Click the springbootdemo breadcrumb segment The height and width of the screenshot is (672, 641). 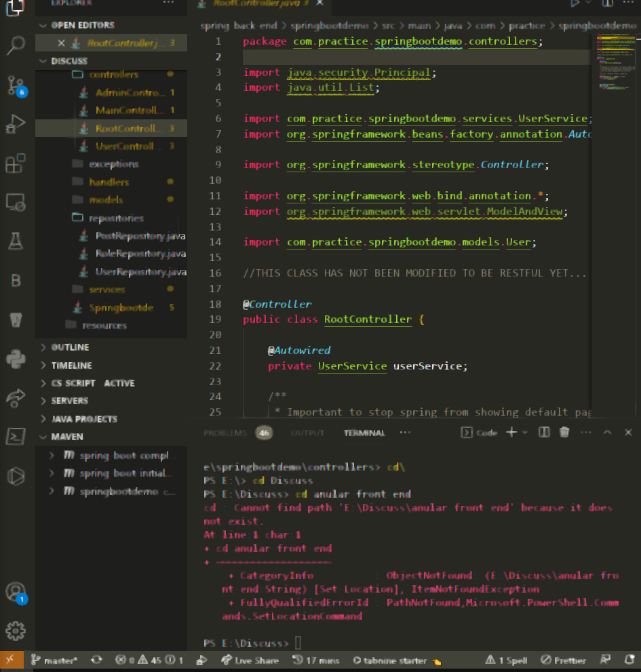[x=329, y=26]
